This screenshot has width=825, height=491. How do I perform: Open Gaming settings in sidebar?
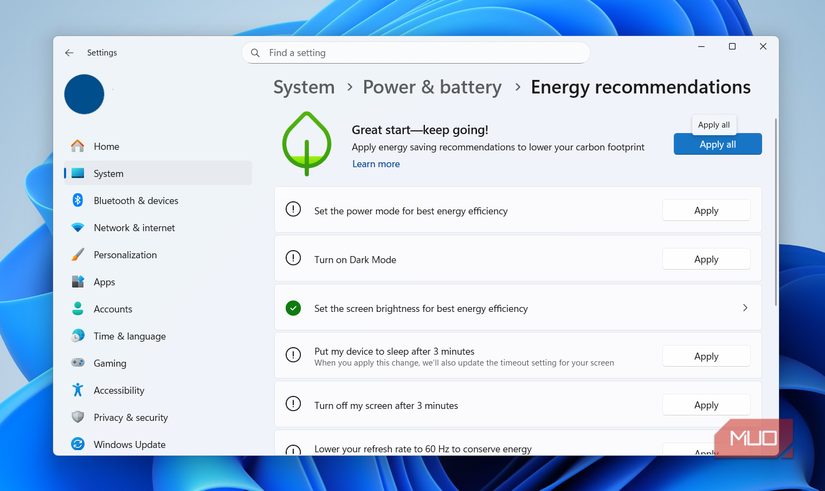point(158,363)
